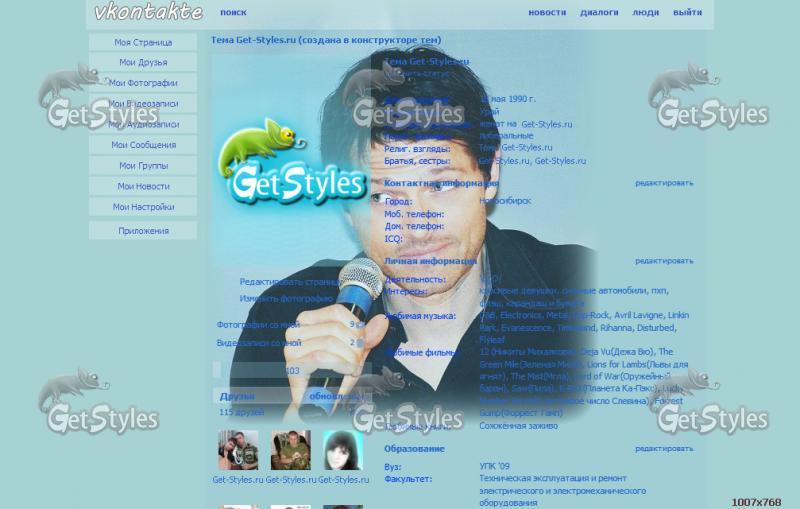Open поиск in the top bar
Screen dimensions: 800x509
(x=233, y=12)
